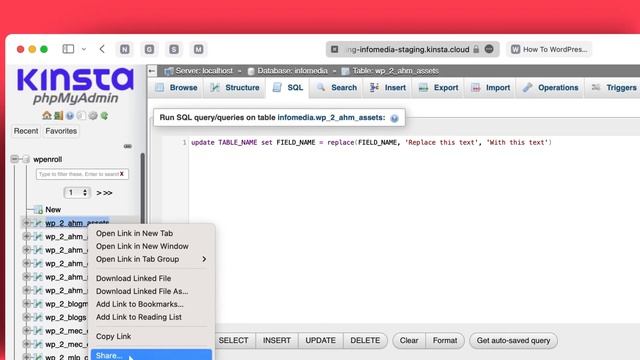
Task: Click the UPDATE query template button
Action: click(x=320, y=340)
